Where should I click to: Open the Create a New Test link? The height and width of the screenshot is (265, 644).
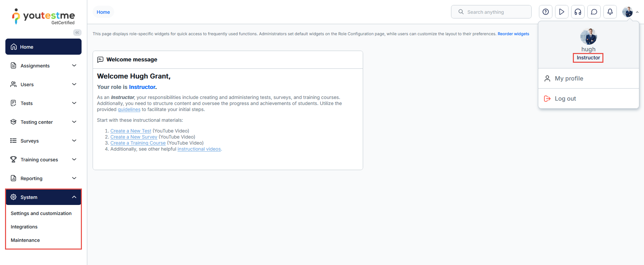point(131,131)
